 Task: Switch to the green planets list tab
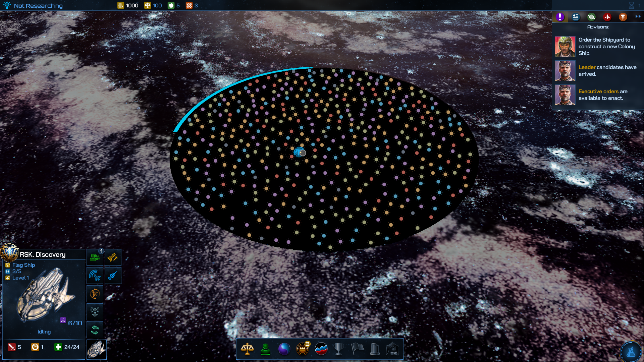(x=591, y=17)
